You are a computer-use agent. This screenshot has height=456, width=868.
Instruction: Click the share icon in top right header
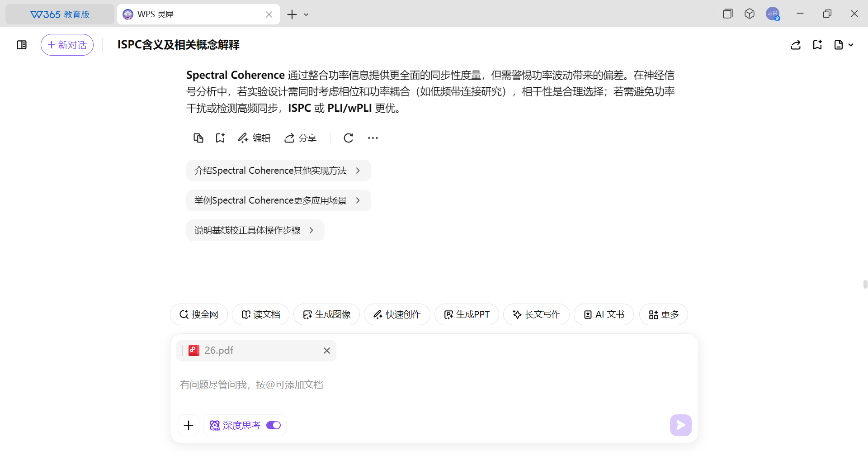pyautogui.click(x=796, y=45)
